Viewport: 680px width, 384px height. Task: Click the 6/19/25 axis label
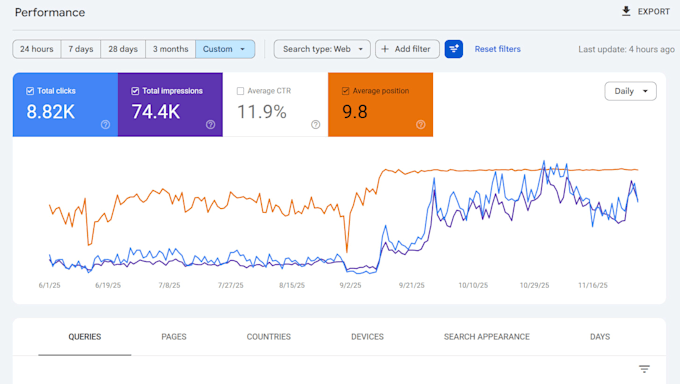pos(108,285)
